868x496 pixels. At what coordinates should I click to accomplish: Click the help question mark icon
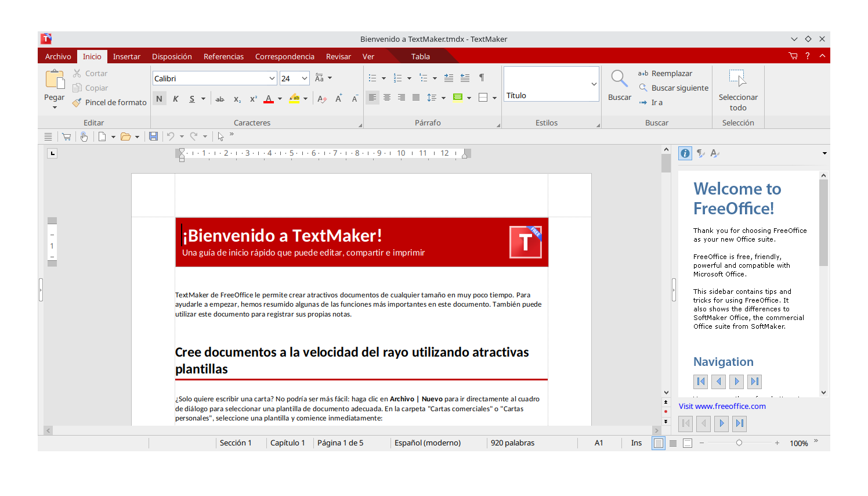coord(808,56)
